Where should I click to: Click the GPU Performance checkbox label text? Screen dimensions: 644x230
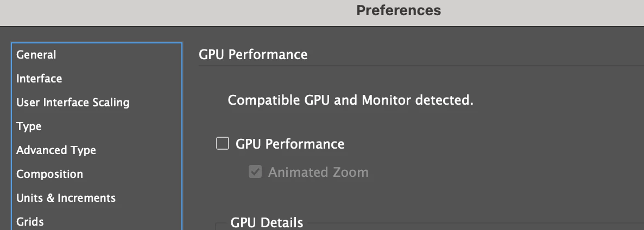point(290,144)
